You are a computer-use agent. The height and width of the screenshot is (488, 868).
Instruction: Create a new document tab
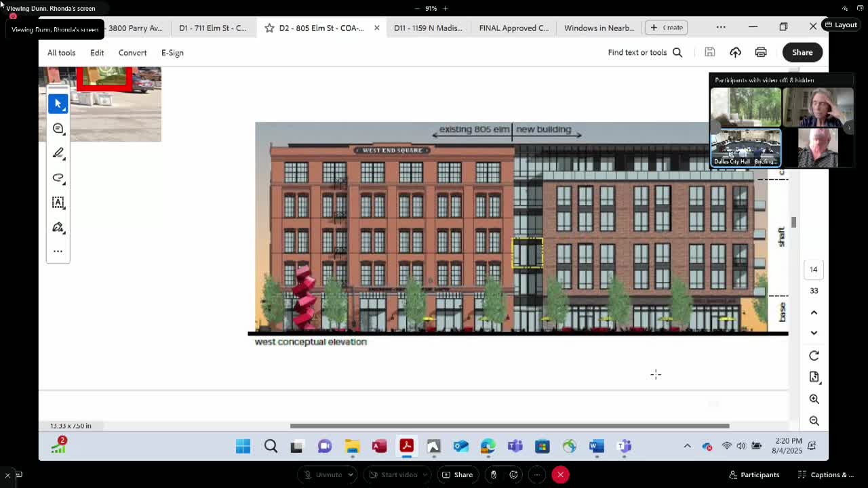667,27
